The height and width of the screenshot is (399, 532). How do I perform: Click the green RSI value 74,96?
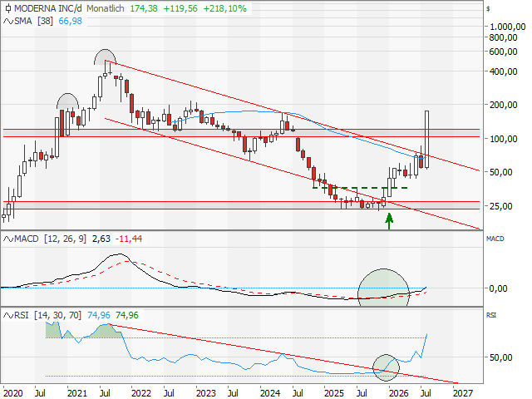point(127,316)
